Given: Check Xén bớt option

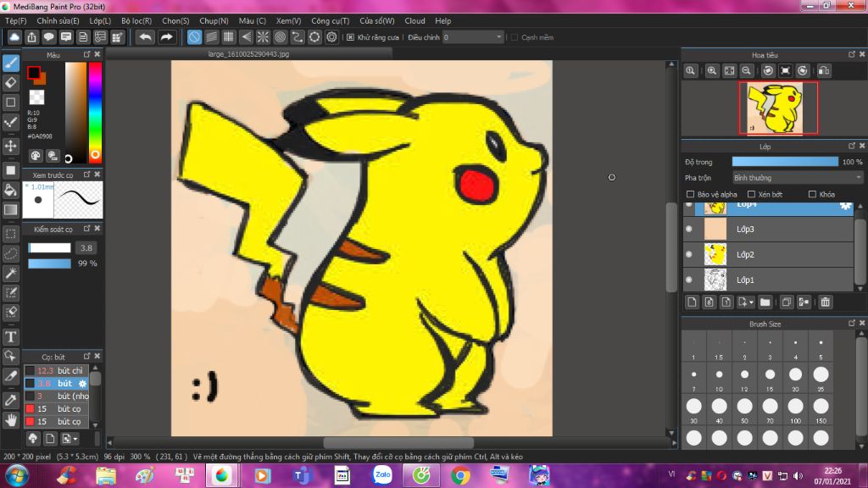Looking at the screenshot, I should point(751,194).
